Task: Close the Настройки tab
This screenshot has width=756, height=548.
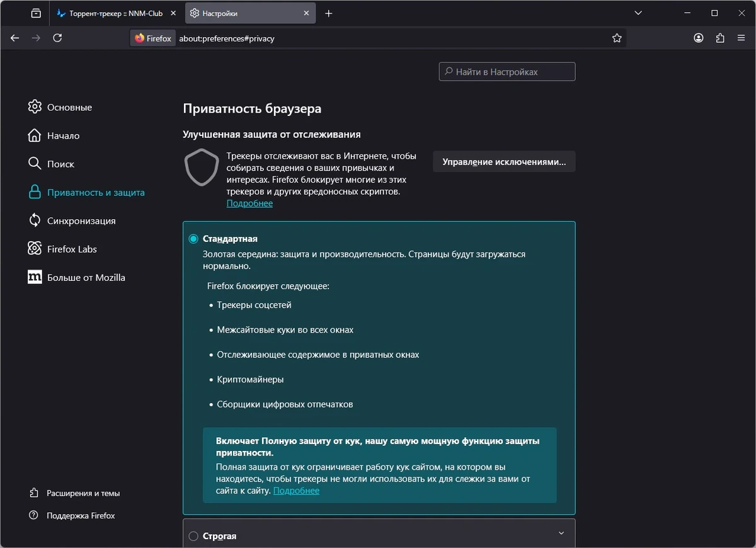Action: pyautogui.click(x=307, y=13)
